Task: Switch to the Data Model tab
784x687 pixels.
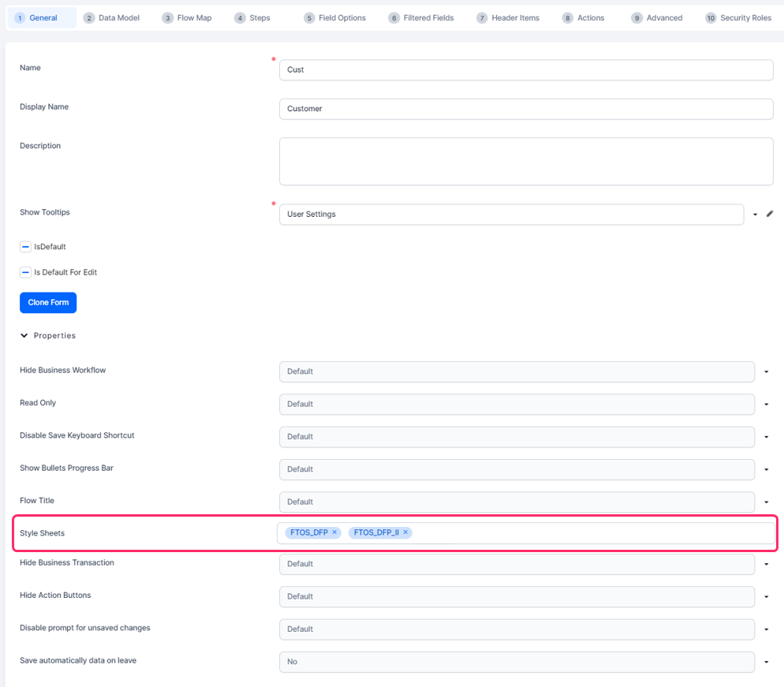Action: pyautogui.click(x=111, y=18)
